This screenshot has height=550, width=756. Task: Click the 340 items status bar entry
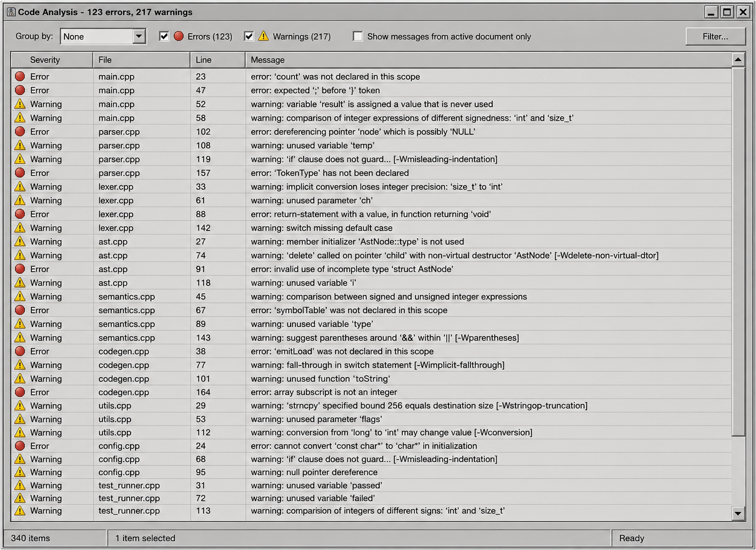tap(31, 538)
